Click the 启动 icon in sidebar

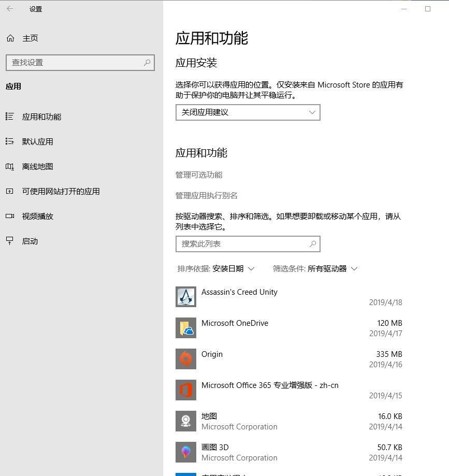10,241
